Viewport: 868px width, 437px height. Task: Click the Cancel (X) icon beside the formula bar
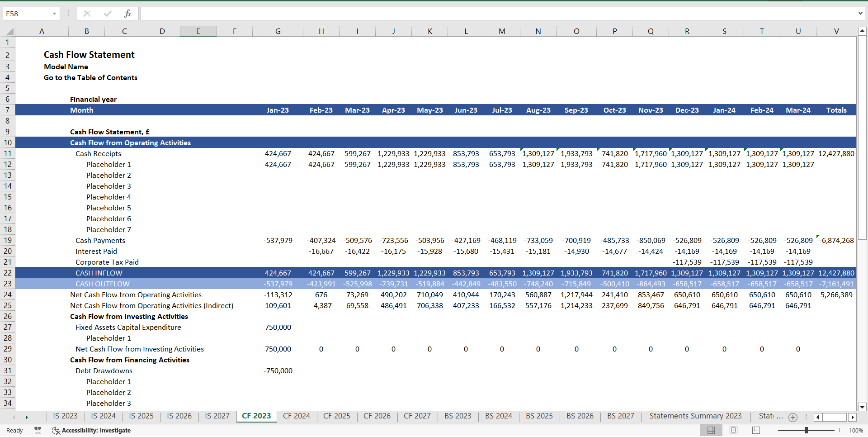click(87, 14)
